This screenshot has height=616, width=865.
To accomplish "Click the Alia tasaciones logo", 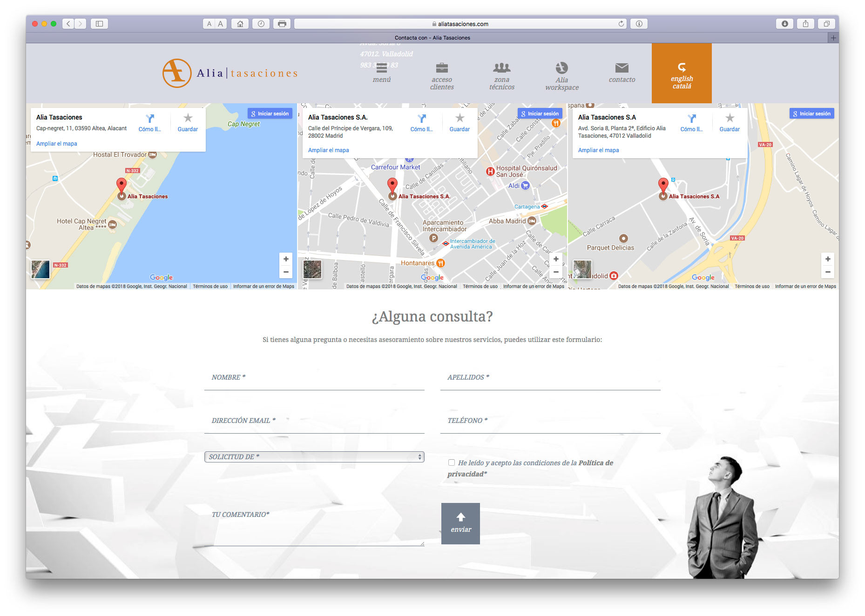I will pos(230,73).
